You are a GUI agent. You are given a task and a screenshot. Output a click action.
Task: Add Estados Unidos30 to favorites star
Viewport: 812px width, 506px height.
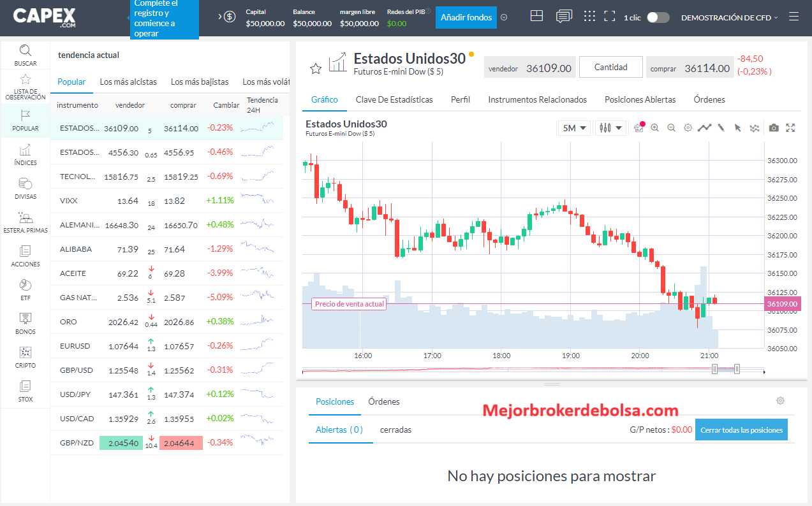pos(315,68)
